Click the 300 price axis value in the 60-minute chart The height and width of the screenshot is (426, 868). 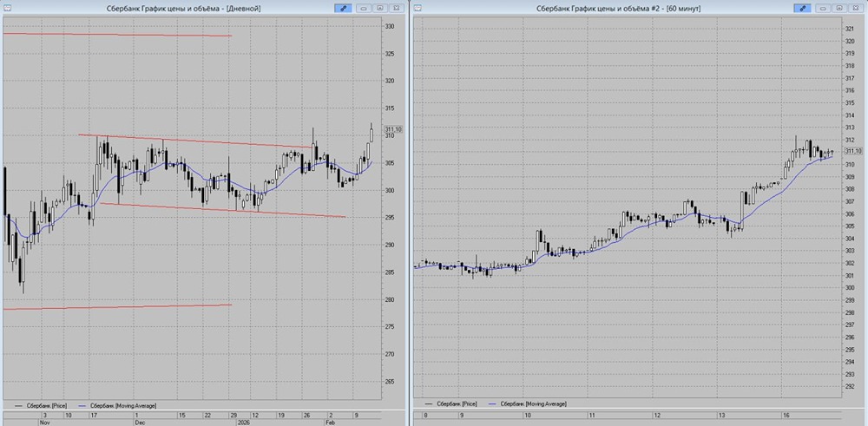[x=850, y=288]
